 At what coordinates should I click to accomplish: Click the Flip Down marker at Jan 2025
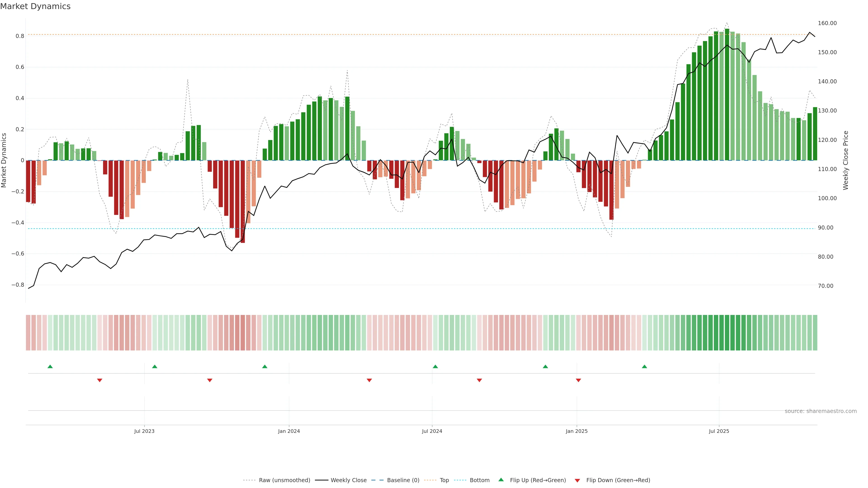(x=578, y=380)
